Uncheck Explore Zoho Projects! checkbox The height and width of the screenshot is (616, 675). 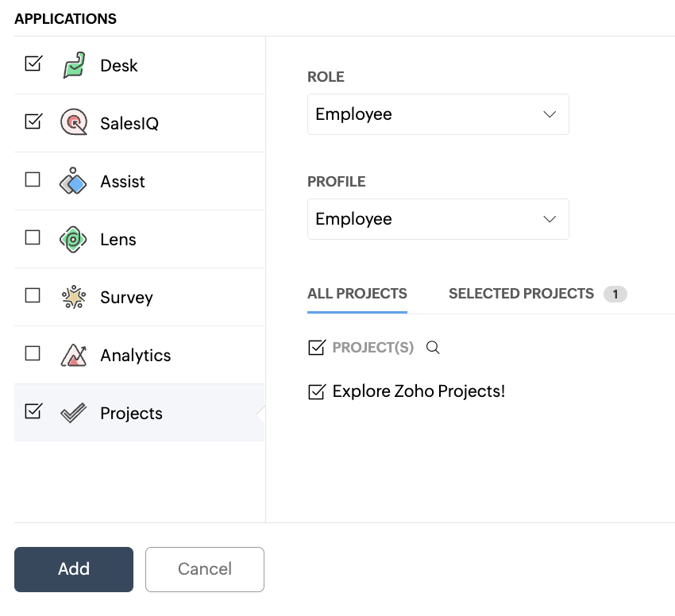tap(316, 391)
